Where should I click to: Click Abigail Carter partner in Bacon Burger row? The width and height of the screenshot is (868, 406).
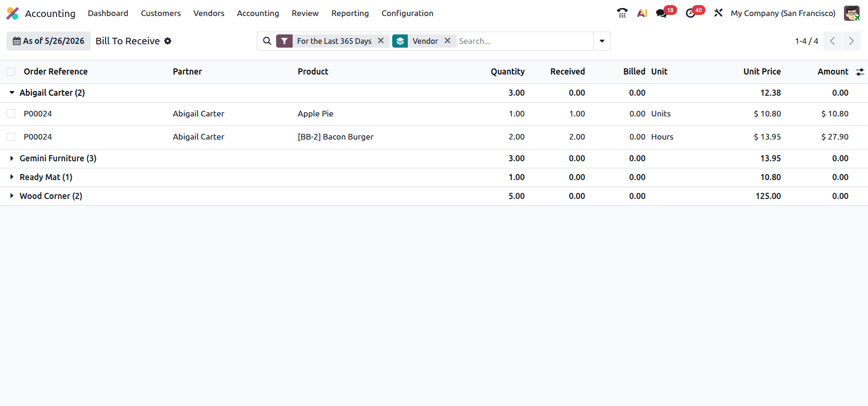coord(199,137)
